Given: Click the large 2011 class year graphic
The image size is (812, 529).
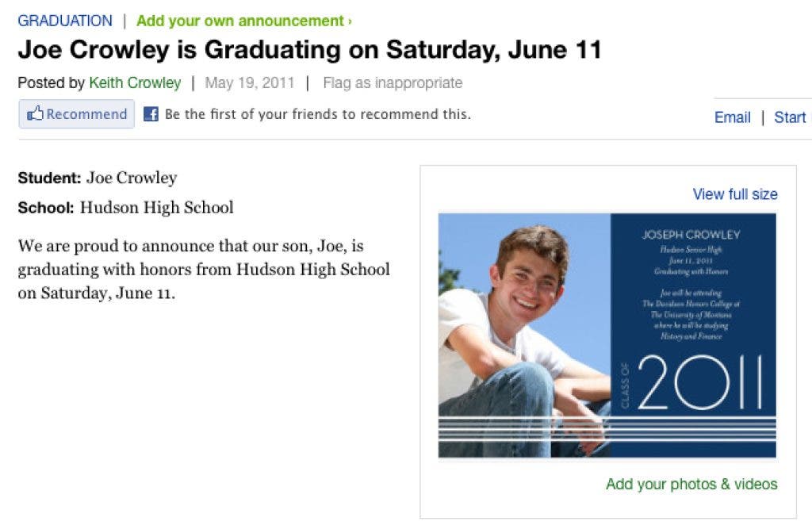Looking at the screenshot, I should point(699,382).
